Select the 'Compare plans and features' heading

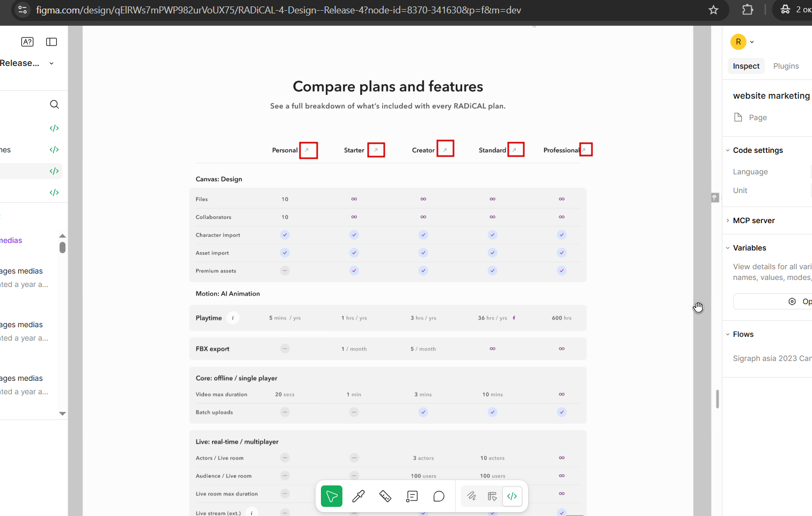tap(388, 86)
